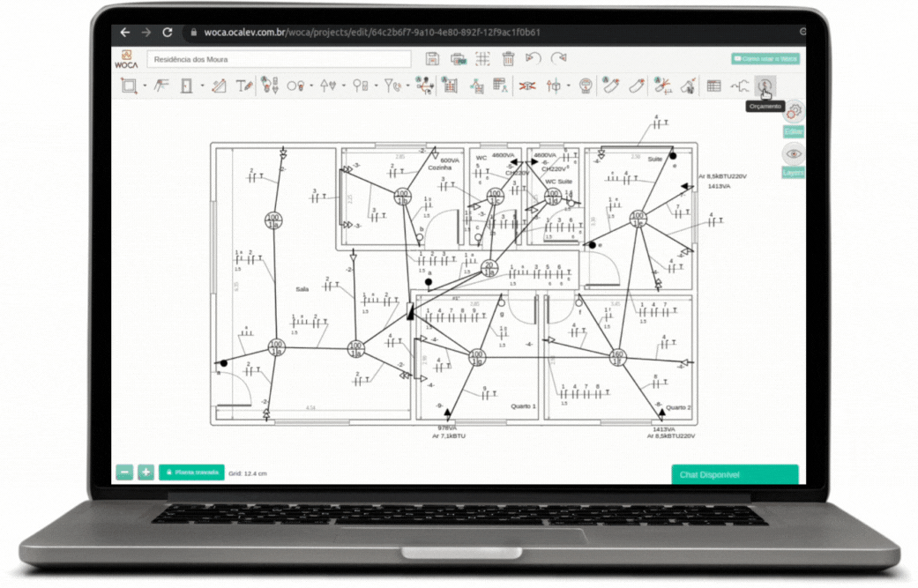Click the Como usar o Woca button
The height and width of the screenshot is (588, 918).
765,59
